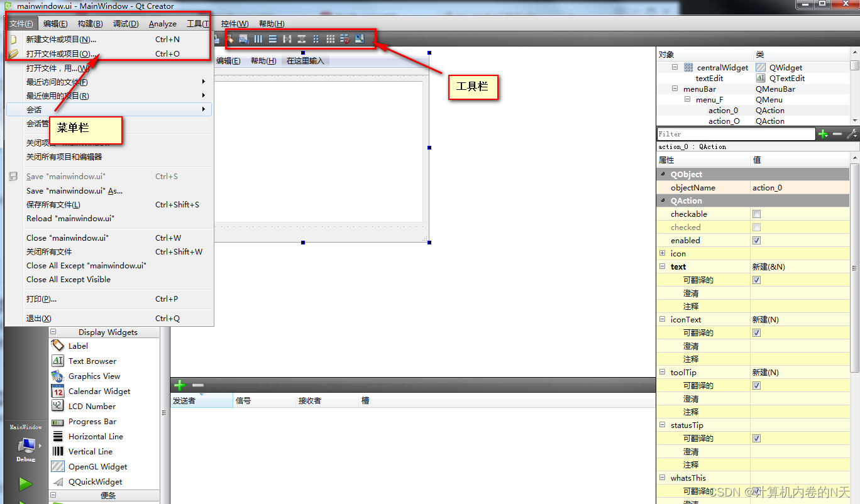This screenshot has width=860, height=504.
Task: Toggle the checkable property checkbox
Action: pyautogui.click(x=756, y=214)
